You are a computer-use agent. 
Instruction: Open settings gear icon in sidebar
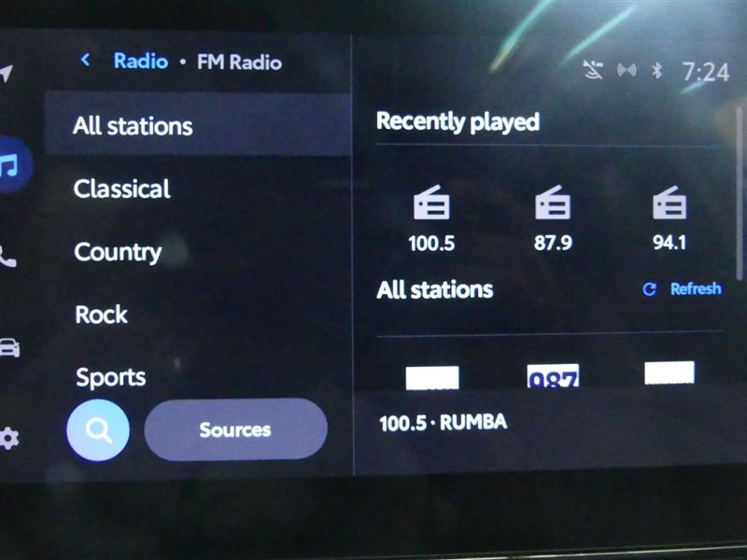click(x=9, y=438)
